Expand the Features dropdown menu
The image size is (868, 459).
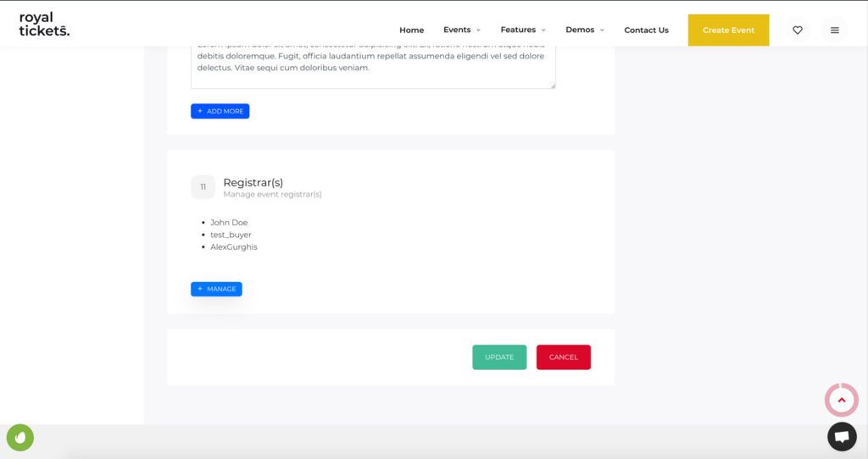click(x=523, y=30)
